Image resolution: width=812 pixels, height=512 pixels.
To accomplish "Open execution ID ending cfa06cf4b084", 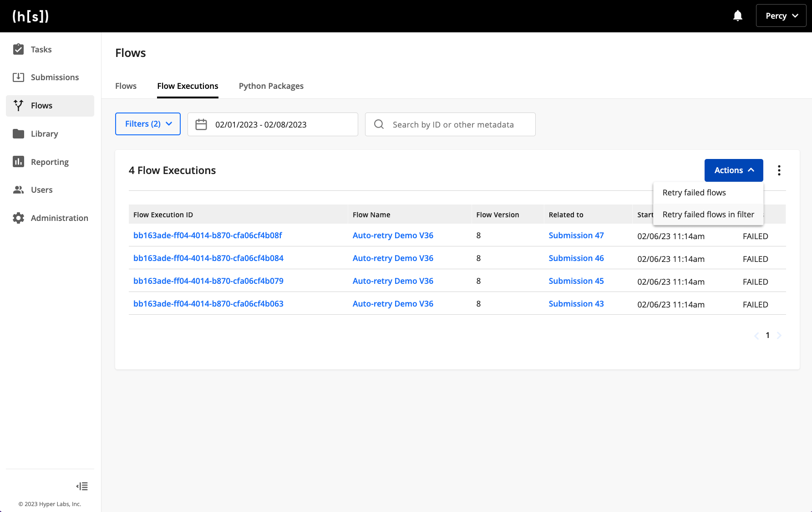I will [208, 258].
